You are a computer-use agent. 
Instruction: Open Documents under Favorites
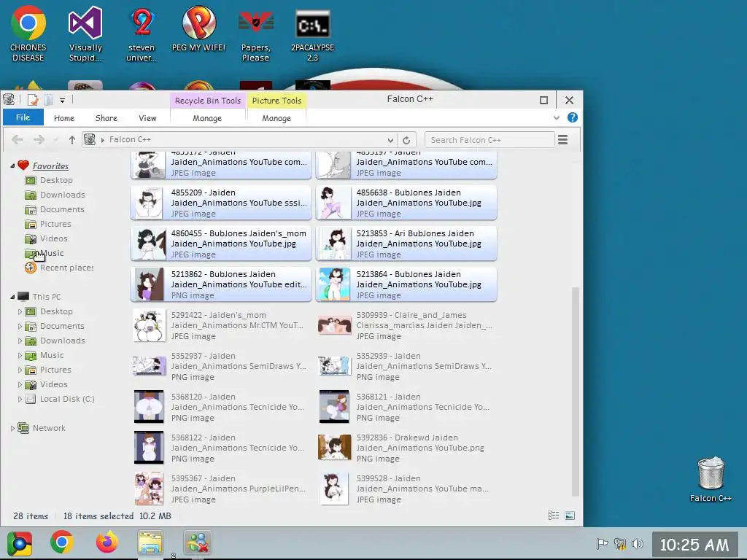click(62, 209)
